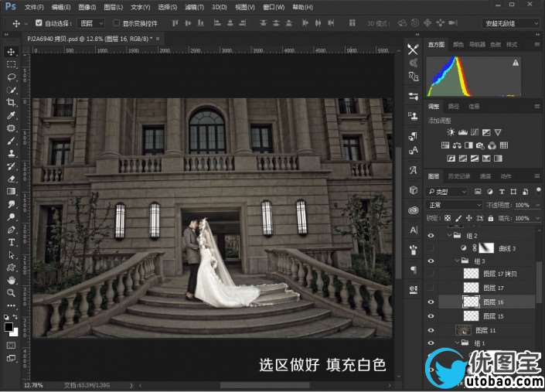Open Creative Cloud Libraries panel icon

pos(414,210)
